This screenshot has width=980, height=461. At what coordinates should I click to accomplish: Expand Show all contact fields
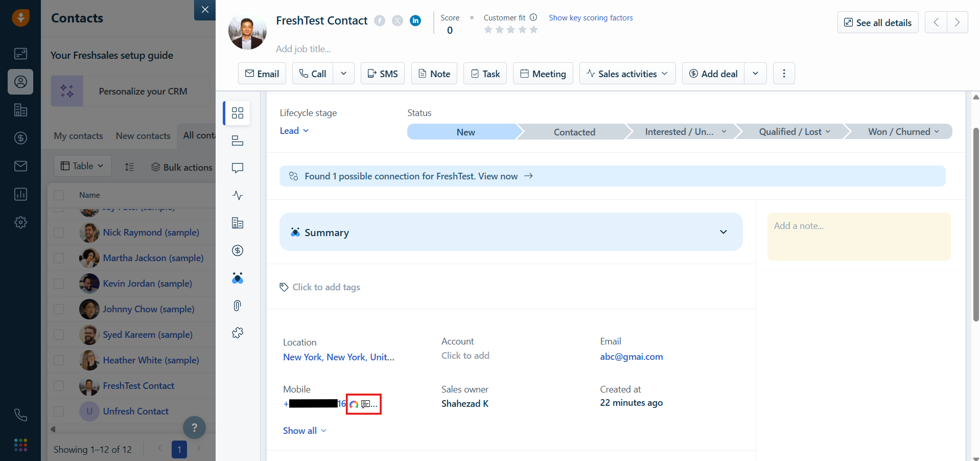point(305,431)
